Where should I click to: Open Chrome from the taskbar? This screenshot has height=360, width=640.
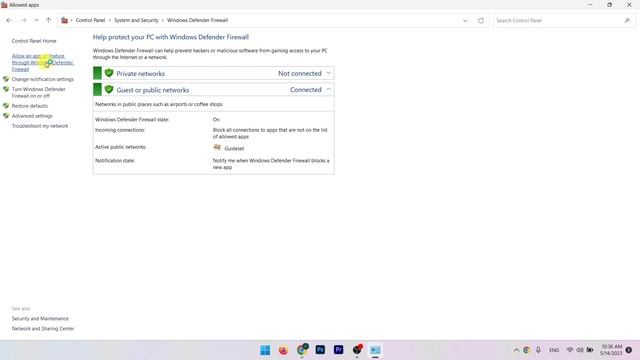pos(302,350)
